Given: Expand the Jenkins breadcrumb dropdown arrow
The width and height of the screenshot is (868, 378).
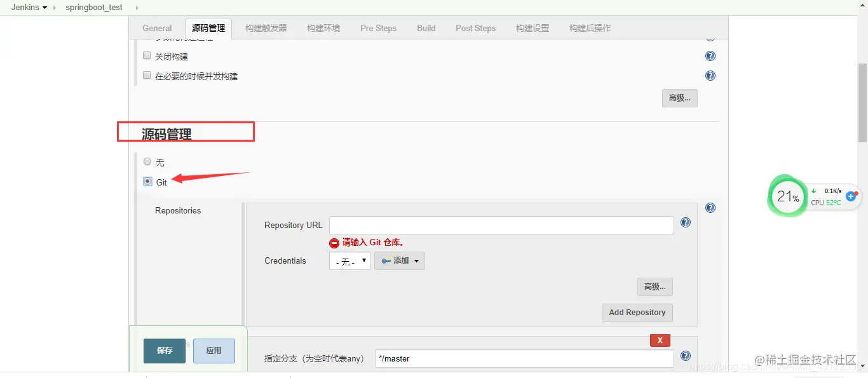Looking at the screenshot, I should click(x=45, y=8).
